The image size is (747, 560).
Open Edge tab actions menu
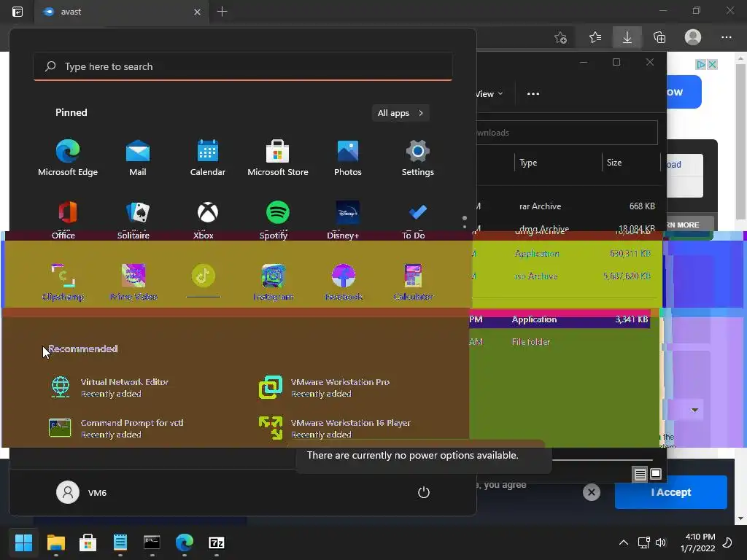tap(18, 12)
